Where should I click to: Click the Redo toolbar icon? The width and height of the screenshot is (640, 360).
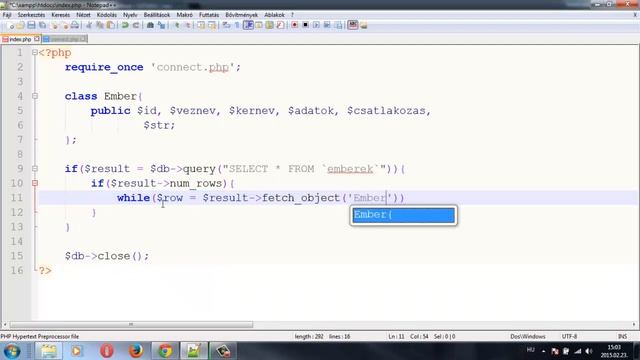136,25
